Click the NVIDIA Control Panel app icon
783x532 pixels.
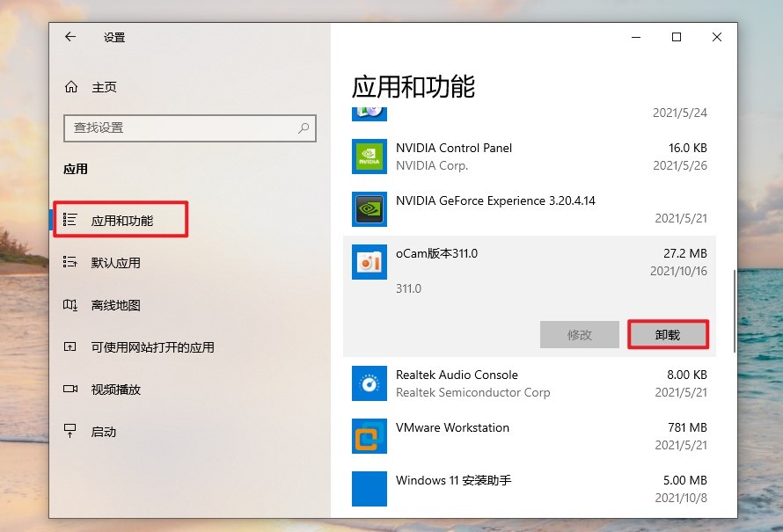pos(369,157)
